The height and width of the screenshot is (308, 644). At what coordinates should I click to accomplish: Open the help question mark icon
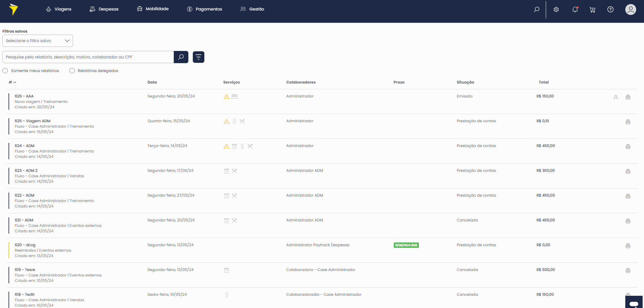(x=610, y=10)
